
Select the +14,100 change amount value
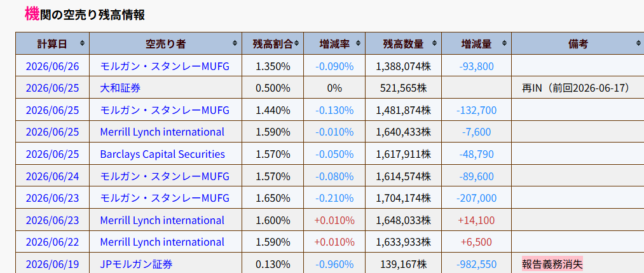pyautogui.click(x=476, y=220)
